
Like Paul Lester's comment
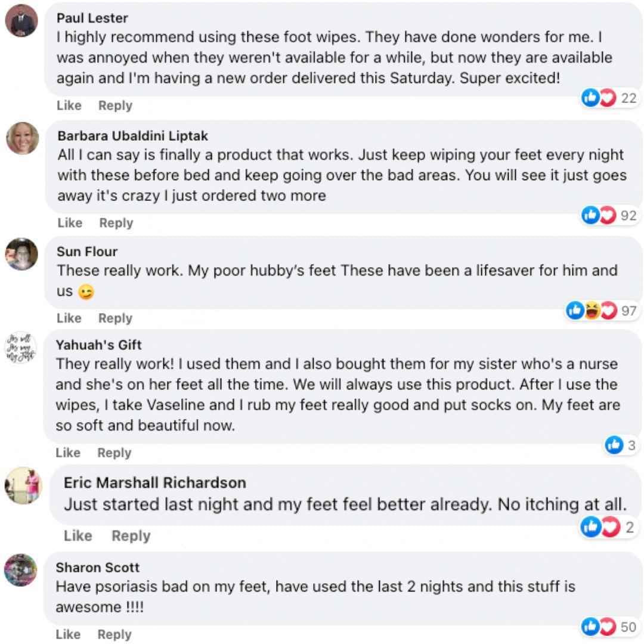[x=69, y=106]
